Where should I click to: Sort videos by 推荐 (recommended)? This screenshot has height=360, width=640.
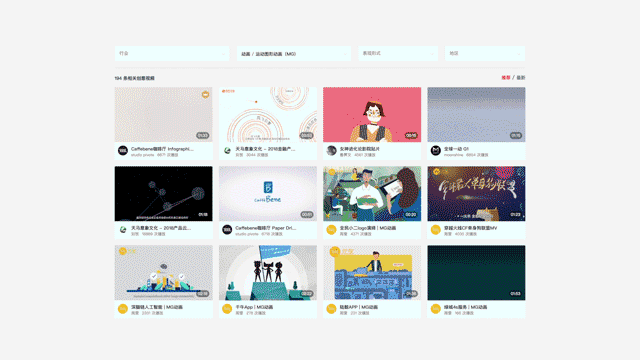[x=506, y=78]
